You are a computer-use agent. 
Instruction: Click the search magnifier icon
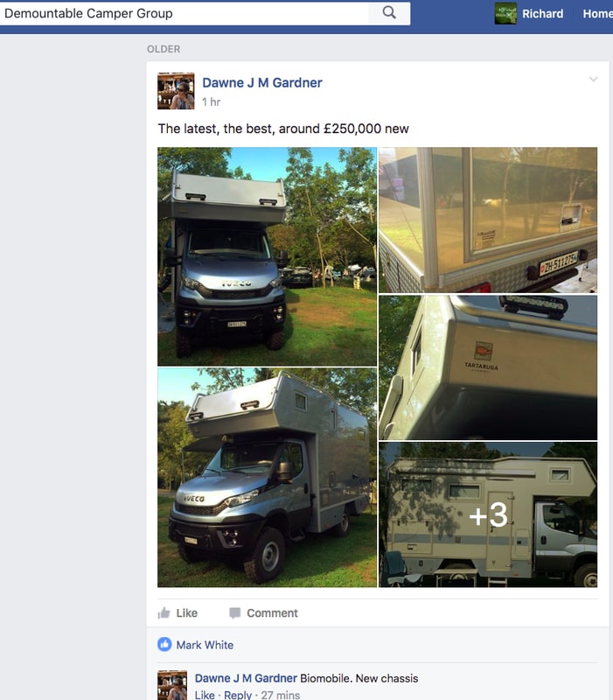pos(389,13)
